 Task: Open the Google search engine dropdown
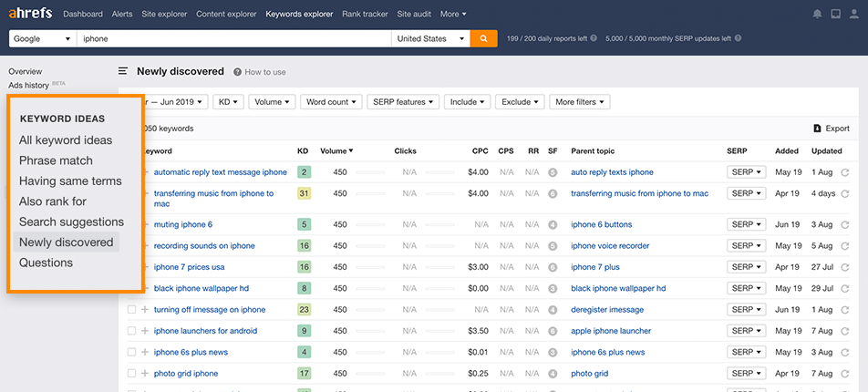point(43,39)
